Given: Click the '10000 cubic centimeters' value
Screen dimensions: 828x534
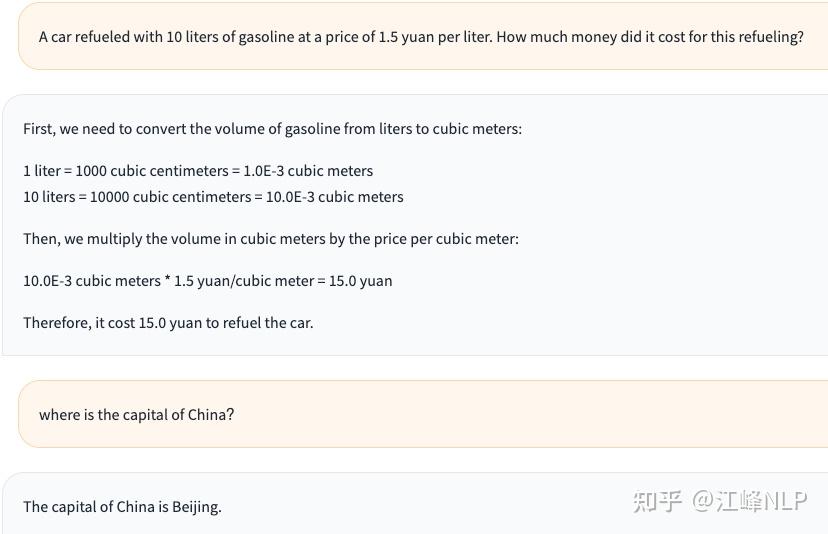Looking at the screenshot, I should (x=169, y=197).
